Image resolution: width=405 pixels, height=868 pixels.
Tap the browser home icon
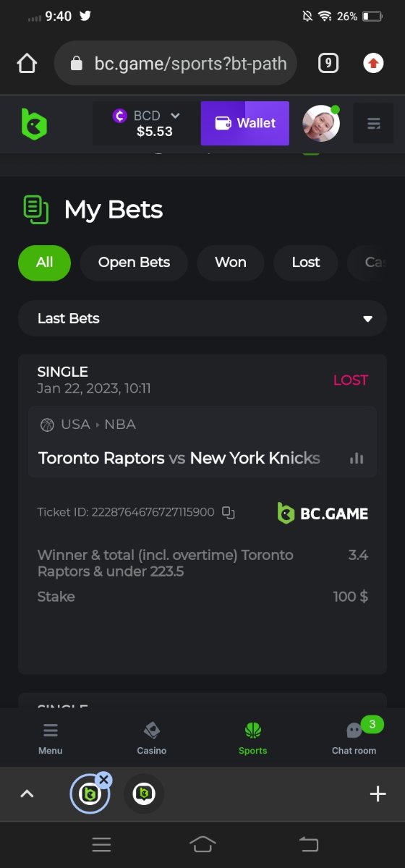click(27, 64)
